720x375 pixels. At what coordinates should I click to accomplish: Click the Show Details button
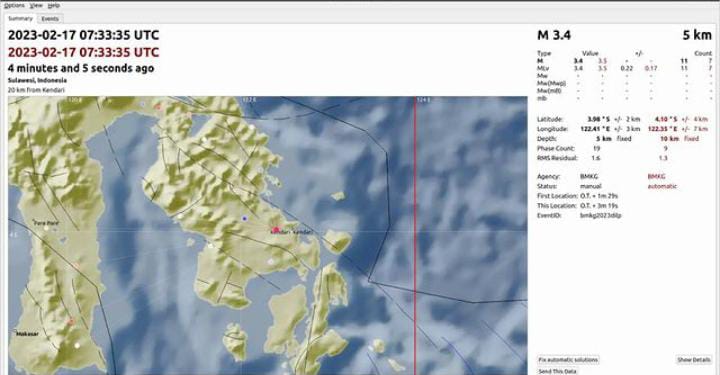point(693,360)
